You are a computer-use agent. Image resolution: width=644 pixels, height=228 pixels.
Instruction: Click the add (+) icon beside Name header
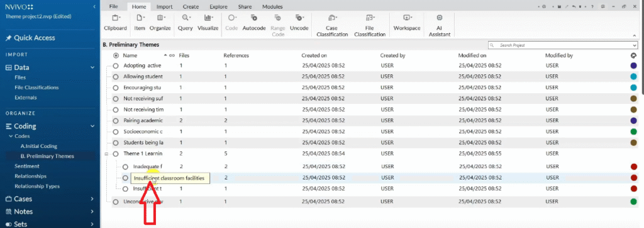pyautogui.click(x=116, y=55)
